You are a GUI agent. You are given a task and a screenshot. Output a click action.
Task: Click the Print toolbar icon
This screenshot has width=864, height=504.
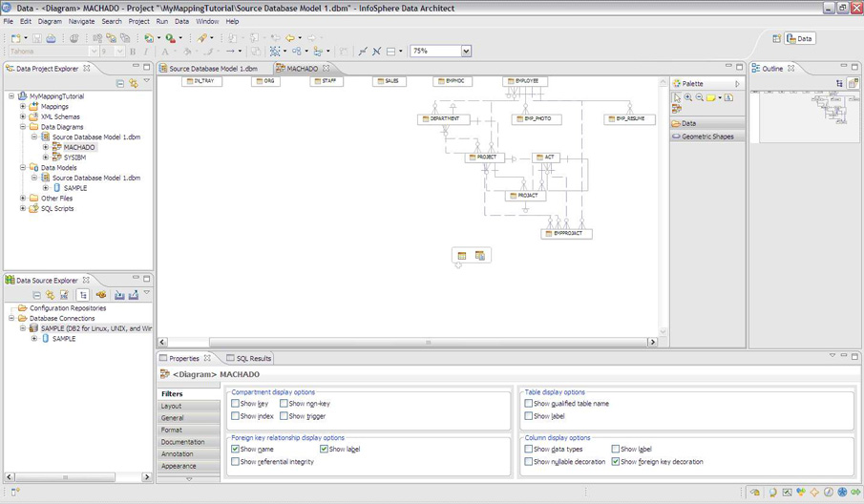(51, 38)
